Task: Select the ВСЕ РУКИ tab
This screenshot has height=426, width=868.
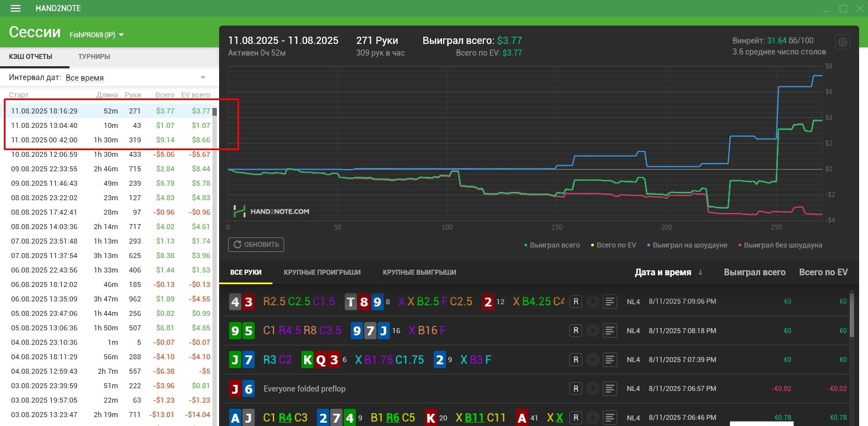Action: click(x=246, y=272)
